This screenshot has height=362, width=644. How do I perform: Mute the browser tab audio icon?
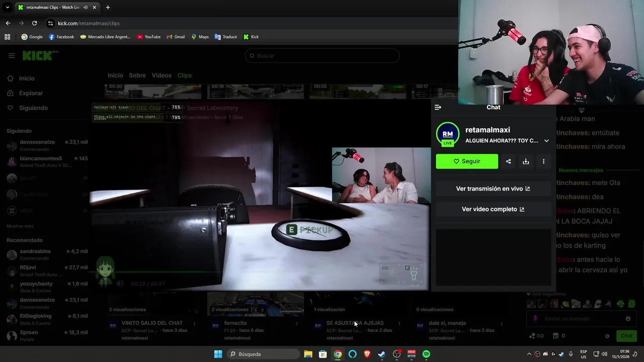click(x=86, y=8)
